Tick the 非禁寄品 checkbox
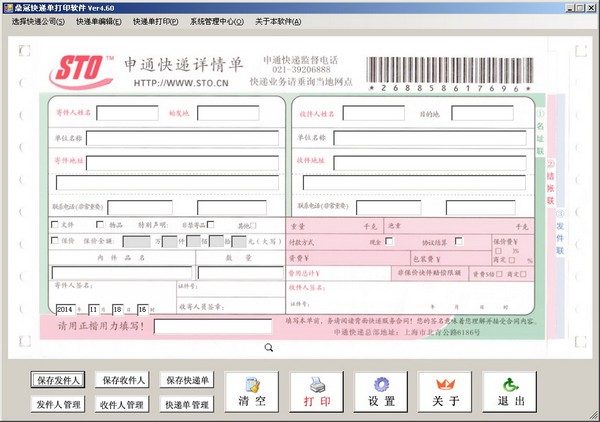600x422 pixels. pyautogui.click(x=210, y=224)
